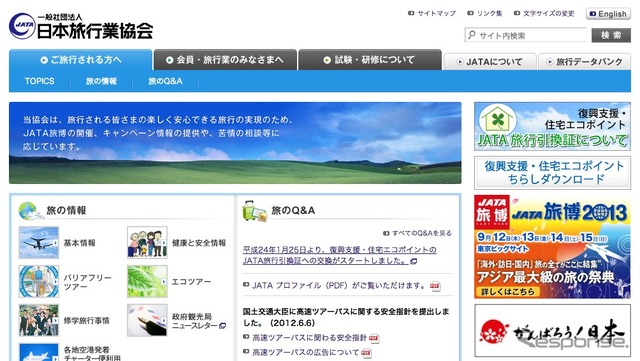Open 政府観光局ニュースレター pen thumbnail
640x361 pixels.
point(147,320)
